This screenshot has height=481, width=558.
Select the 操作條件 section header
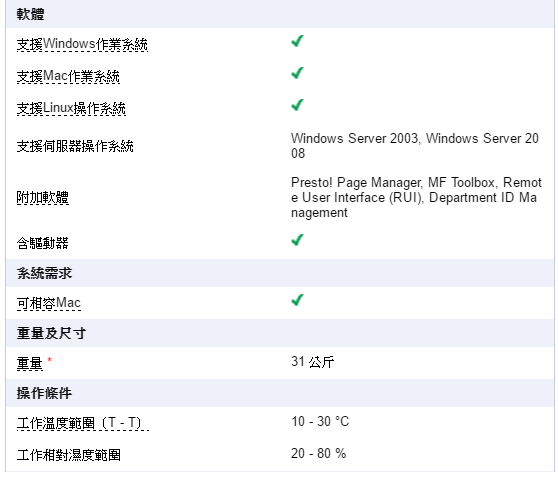coord(280,393)
